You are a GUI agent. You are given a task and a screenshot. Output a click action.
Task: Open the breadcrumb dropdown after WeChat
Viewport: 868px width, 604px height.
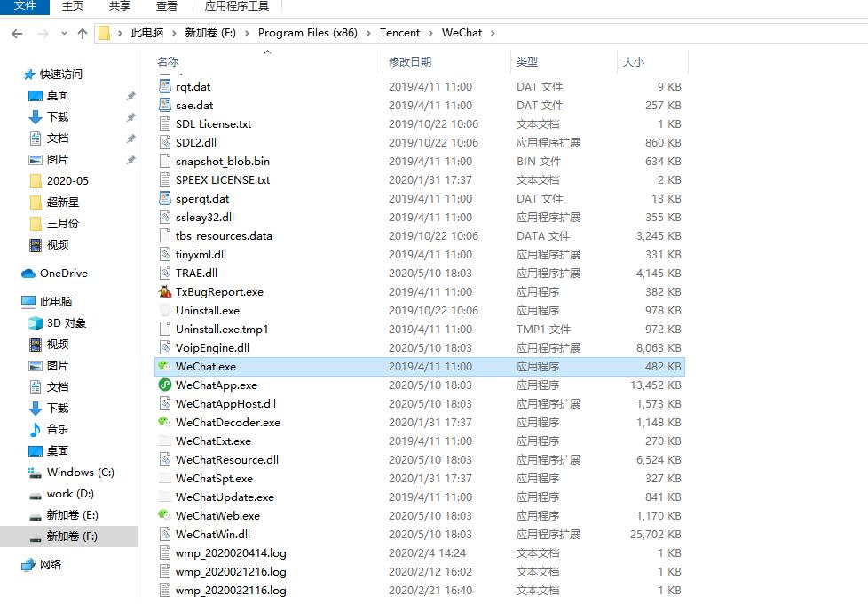tap(493, 32)
